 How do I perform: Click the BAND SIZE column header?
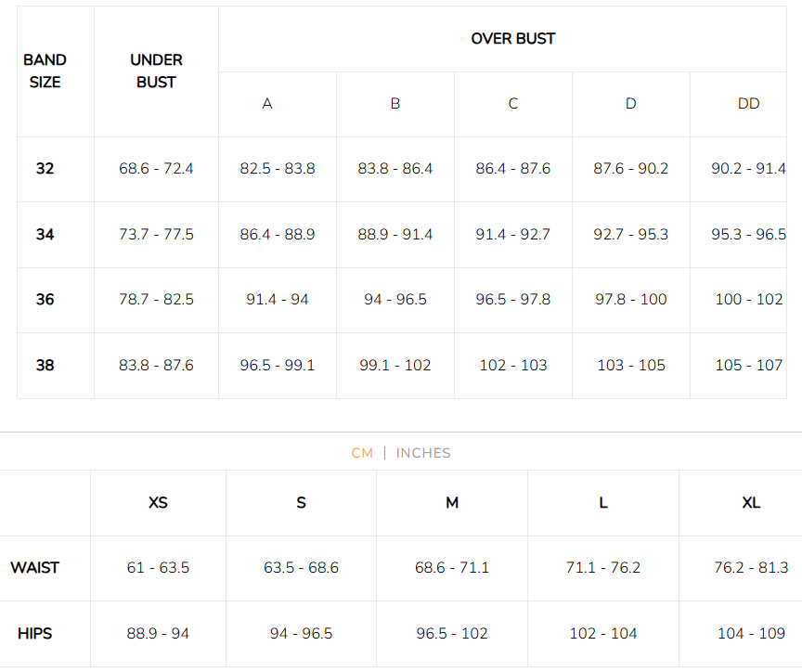coord(45,71)
